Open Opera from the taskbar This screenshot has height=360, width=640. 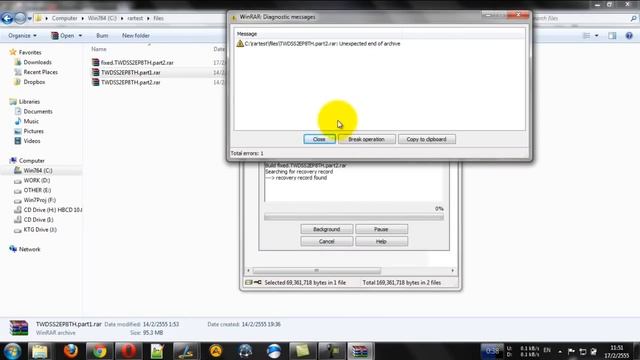point(129,351)
